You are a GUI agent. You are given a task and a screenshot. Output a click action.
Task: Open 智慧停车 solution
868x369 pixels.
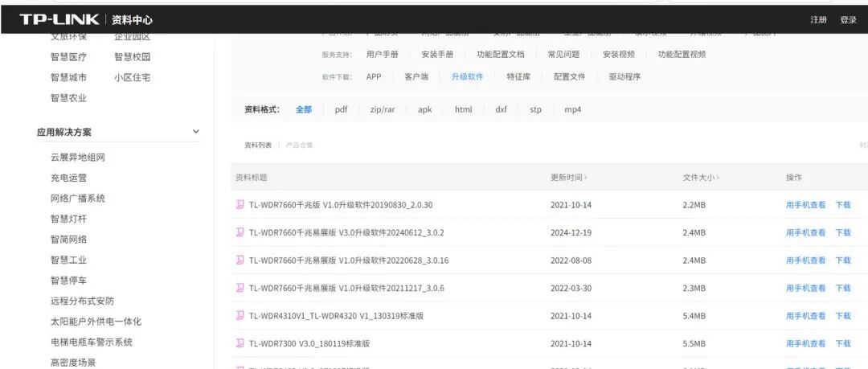pos(68,281)
